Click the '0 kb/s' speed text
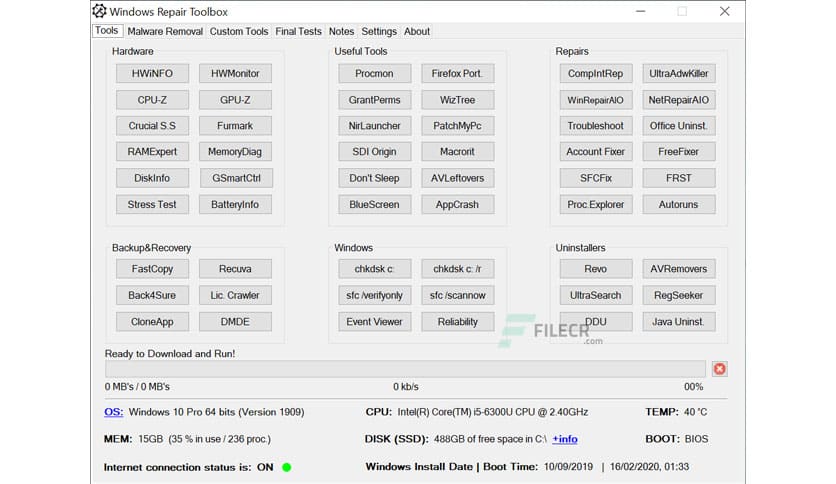The width and height of the screenshot is (836, 484). (406, 387)
